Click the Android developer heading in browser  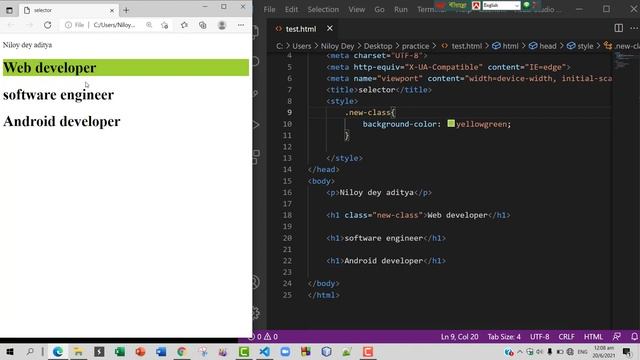click(62, 121)
